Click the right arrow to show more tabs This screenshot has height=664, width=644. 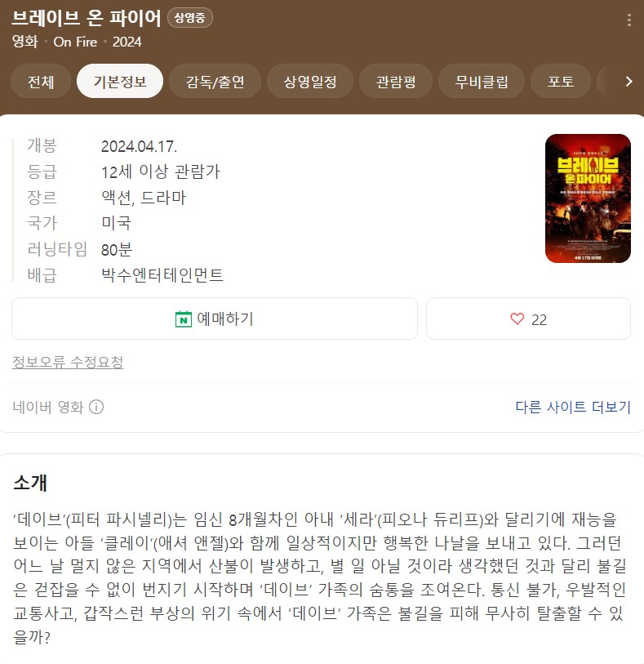(x=629, y=82)
